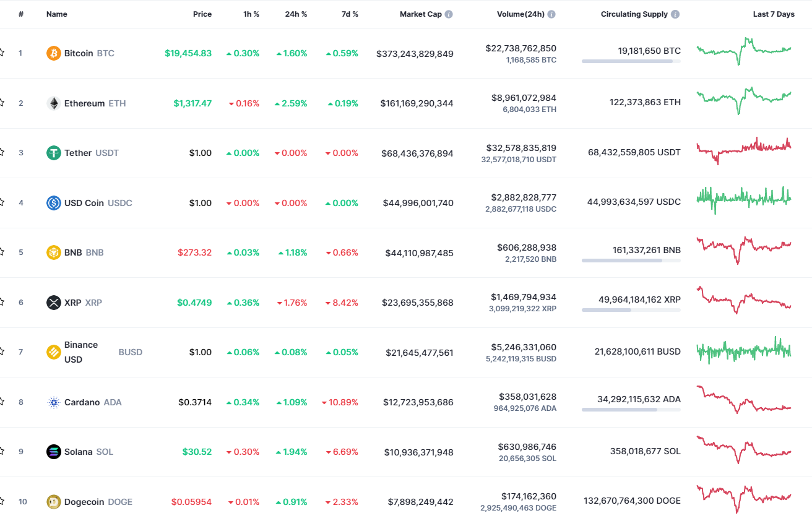Select the XRP coin logo
This screenshot has width=812, height=526.
(54, 302)
